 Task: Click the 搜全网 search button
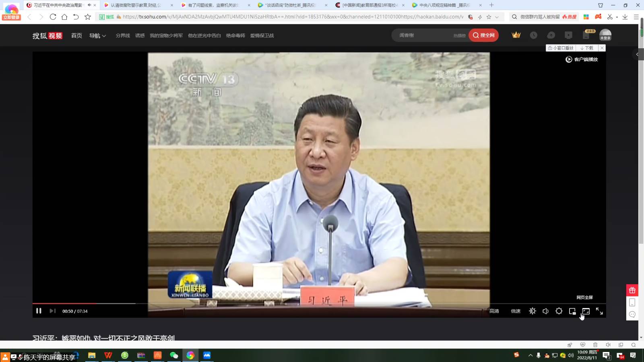click(x=484, y=35)
